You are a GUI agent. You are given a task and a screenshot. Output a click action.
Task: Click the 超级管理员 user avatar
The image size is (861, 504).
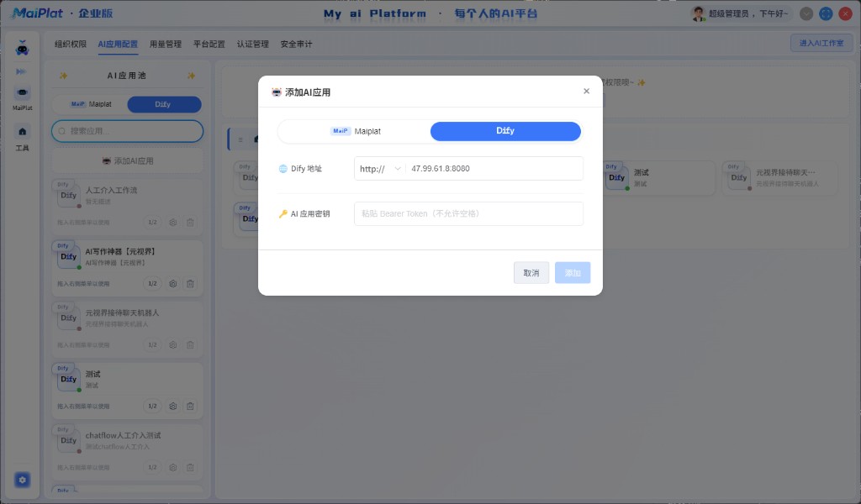point(698,13)
